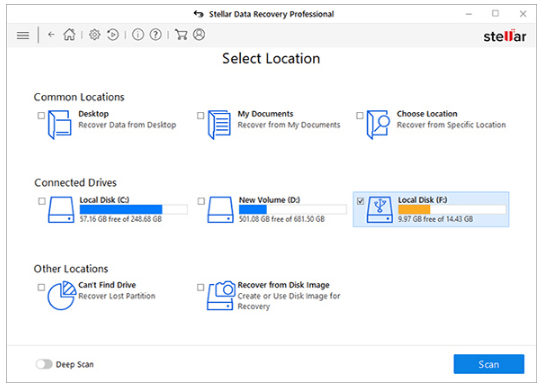The height and width of the screenshot is (392, 541).
Task: Check the Local Disk (C:) checkbox
Action: pyautogui.click(x=42, y=201)
